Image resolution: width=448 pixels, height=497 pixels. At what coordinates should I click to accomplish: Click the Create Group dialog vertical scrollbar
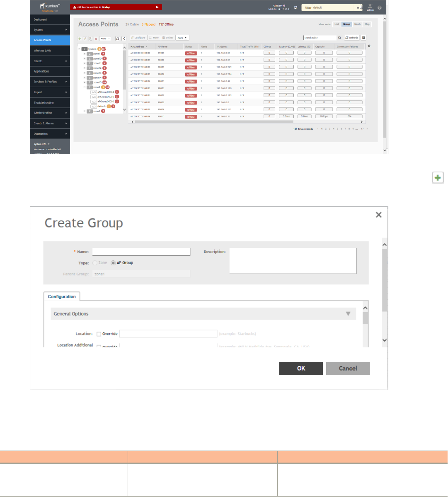pos(384,281)
